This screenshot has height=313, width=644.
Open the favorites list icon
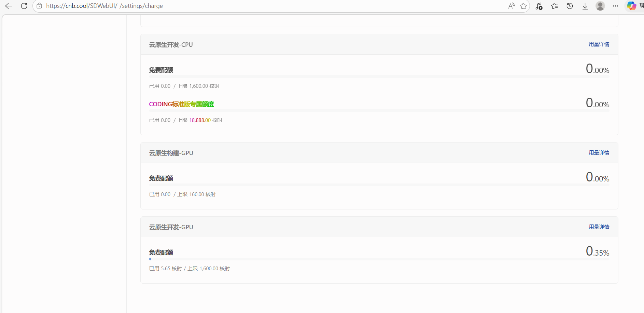[554, 6]
